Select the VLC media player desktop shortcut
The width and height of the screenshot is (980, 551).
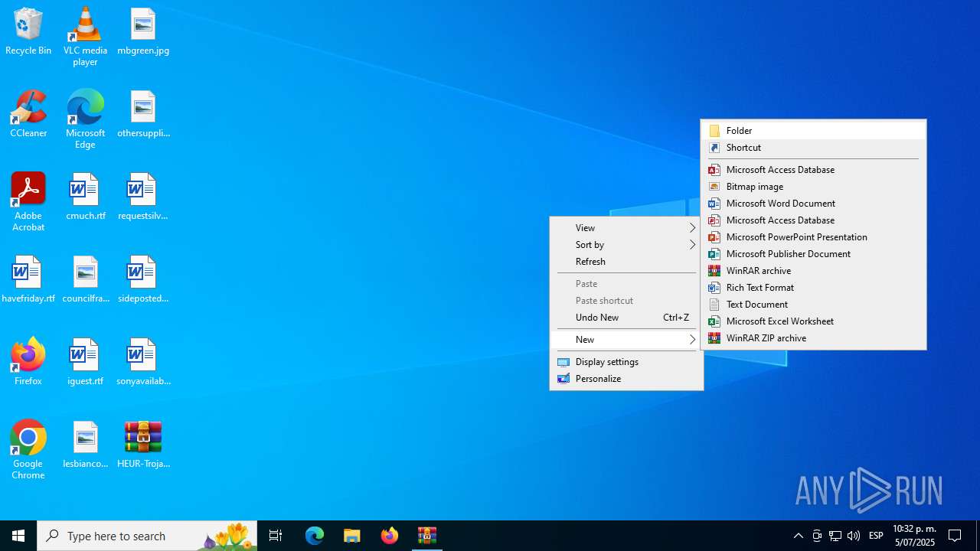pos(85,37)
